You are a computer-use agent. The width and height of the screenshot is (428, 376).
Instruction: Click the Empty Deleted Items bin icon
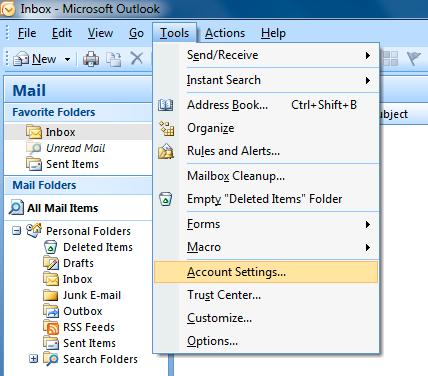(x=166, y=199)
